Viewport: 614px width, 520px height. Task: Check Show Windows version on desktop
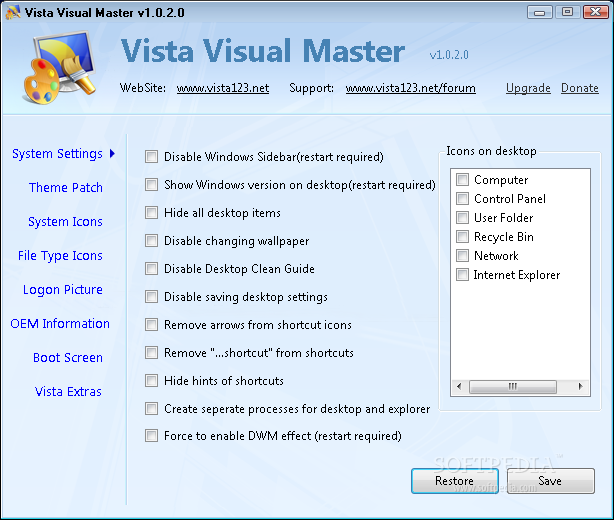coord(151,184)
